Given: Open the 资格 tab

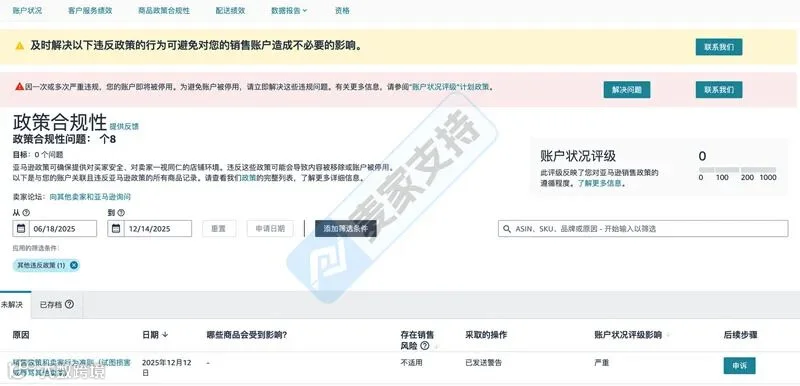Looking at the screenshot, I should [x=342, y=10].
